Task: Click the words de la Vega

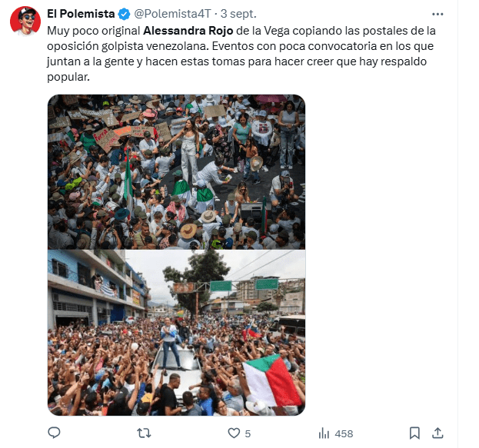Action: pos(263,31)
